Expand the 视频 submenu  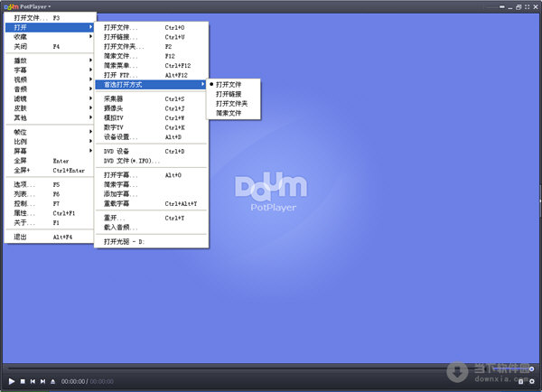point(50,79)
